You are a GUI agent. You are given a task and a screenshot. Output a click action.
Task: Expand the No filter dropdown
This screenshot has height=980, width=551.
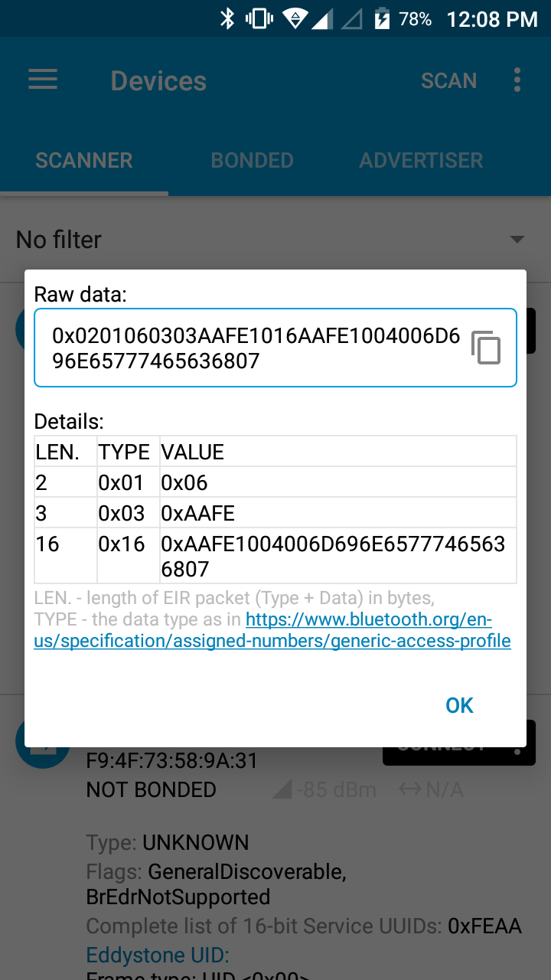[517, 240]
